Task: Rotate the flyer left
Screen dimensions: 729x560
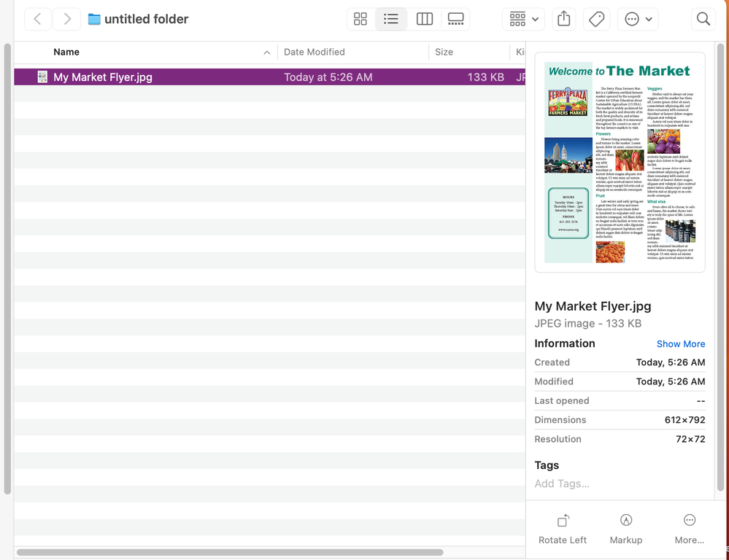Action: pos(562,529)
